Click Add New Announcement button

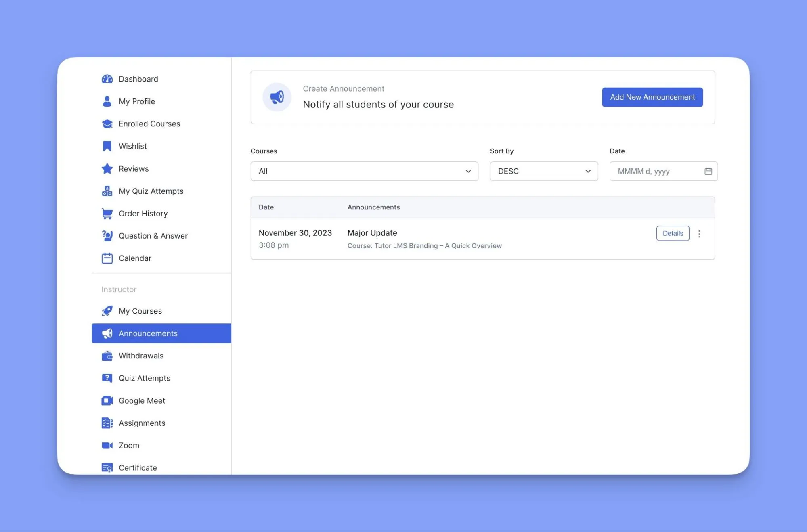(652, 97)
